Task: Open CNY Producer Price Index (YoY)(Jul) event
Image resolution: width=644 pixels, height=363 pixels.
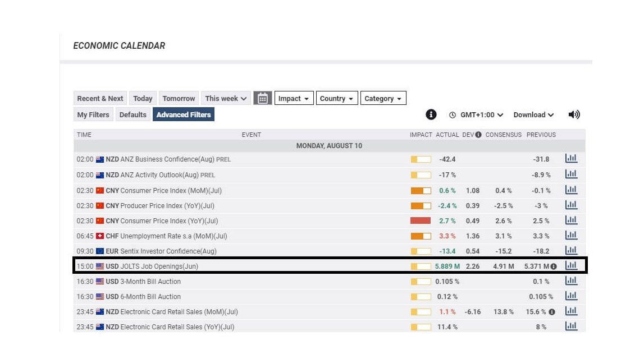Action: point(160,206)
